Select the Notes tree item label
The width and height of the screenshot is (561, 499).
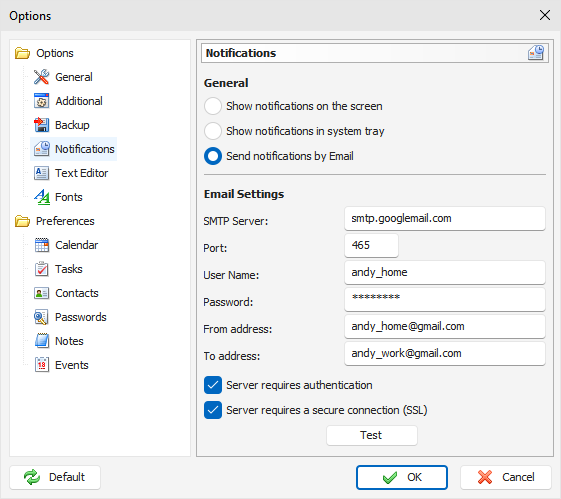coord(69,341)
